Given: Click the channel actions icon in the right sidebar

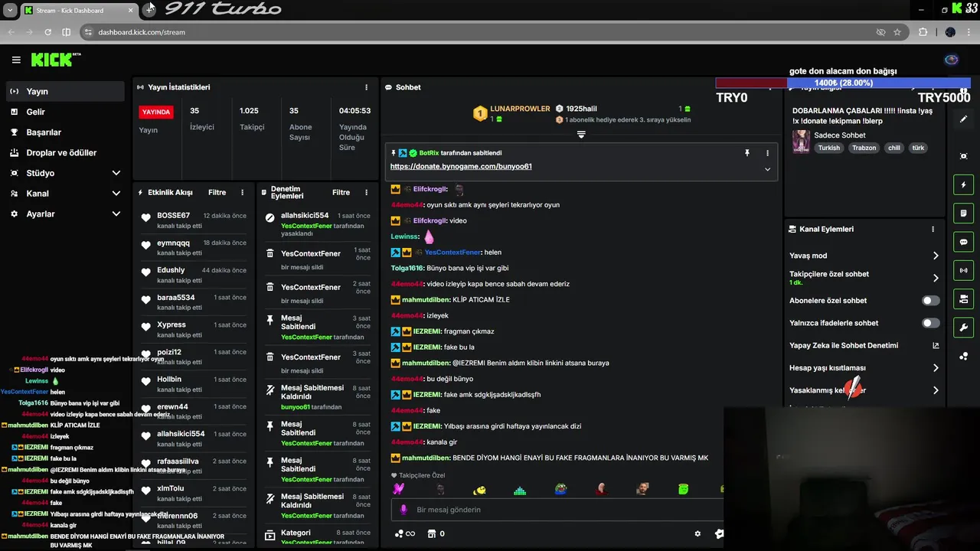Looking at the screenshot, I should [964, 298].
